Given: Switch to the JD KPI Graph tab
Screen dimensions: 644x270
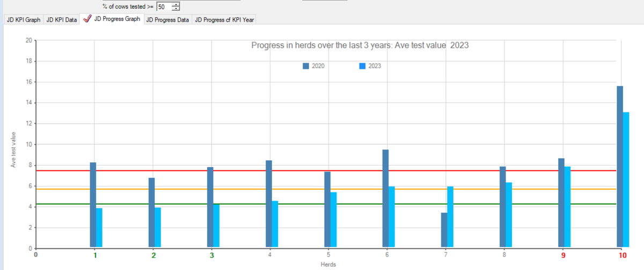Looking at the screenshot, I should click(x=23, y=20).
